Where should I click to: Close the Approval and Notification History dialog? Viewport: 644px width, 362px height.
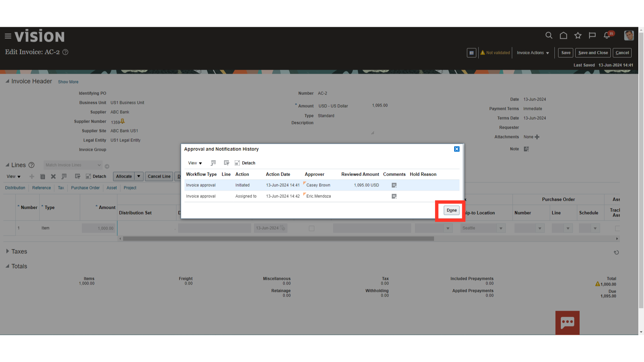(457, 149)
